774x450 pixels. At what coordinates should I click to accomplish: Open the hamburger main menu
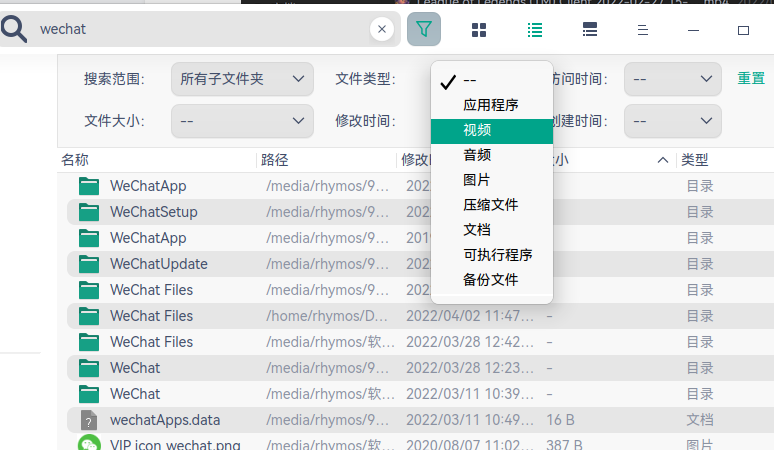pyautogui.click(x=643, y=30)
